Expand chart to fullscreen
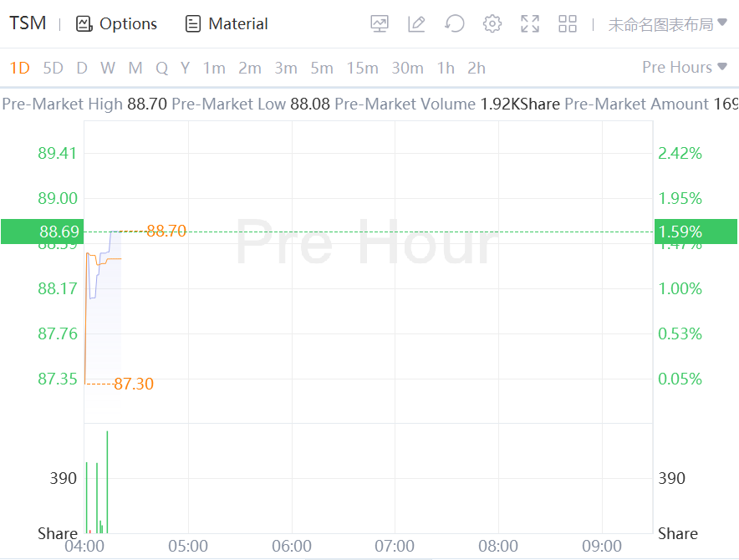The image size is (739, 560). pyautogui.click(x=530, y=24)
